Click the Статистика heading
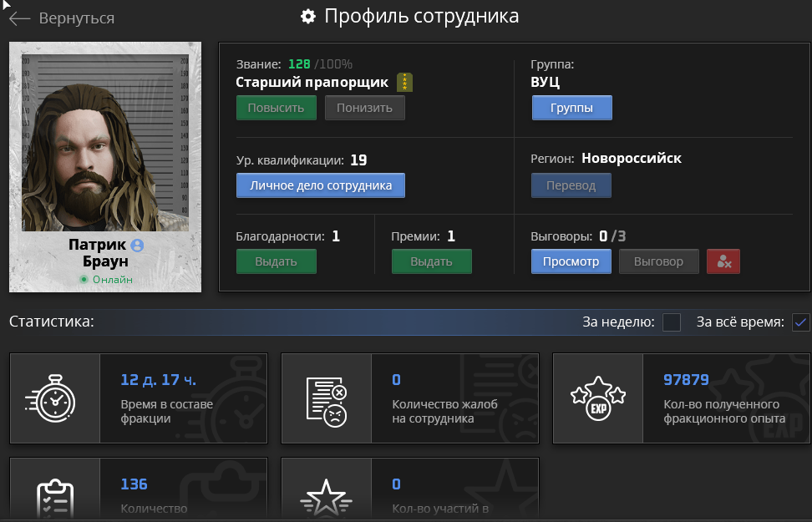This screenshot has height=522, width=812. [52, 322]
